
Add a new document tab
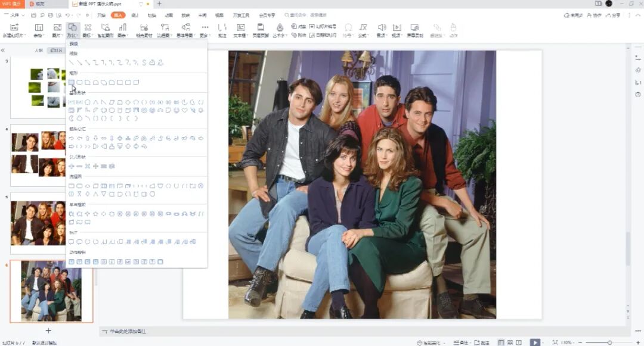159,4
